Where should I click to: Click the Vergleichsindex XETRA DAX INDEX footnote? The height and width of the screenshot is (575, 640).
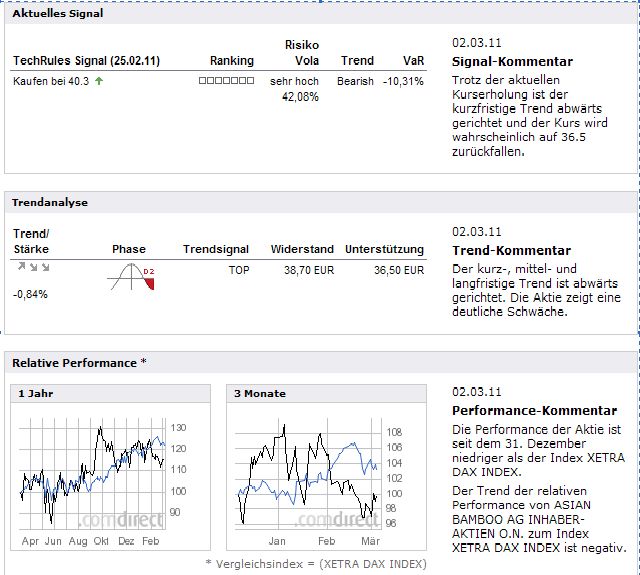(316, 564)
